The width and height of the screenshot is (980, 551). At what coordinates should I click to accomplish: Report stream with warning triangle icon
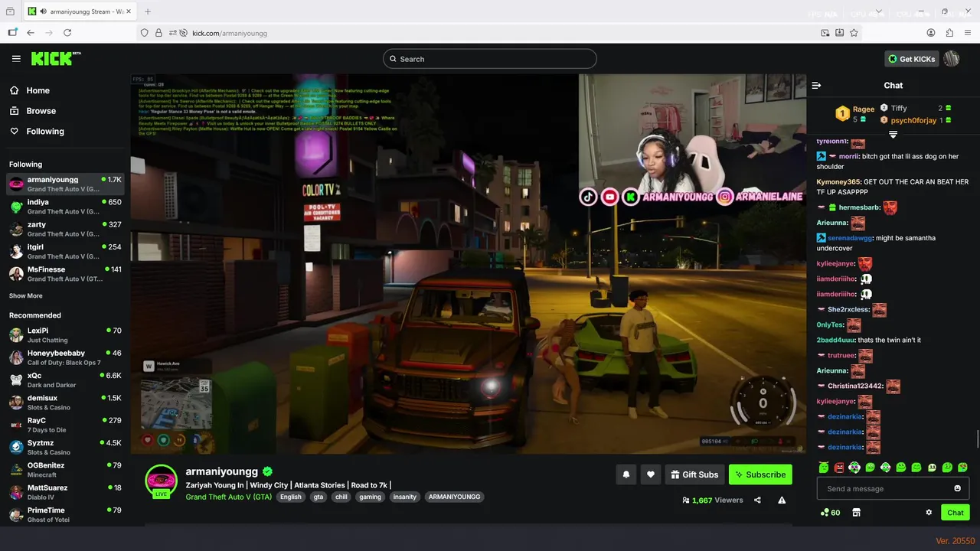pos(782,500)
